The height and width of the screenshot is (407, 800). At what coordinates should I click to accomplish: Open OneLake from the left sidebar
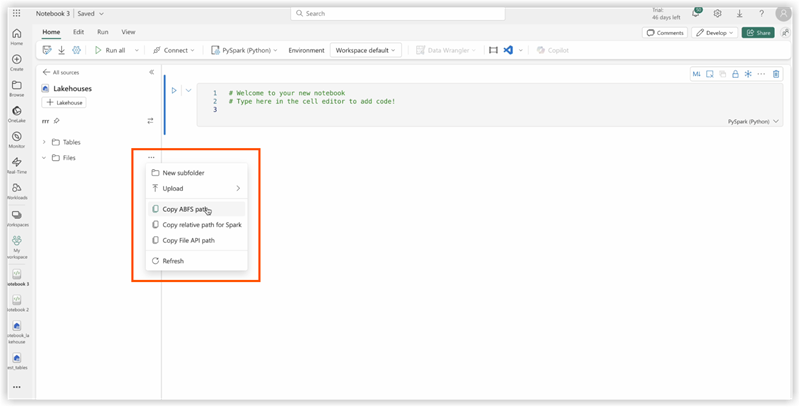pyautogui.click(x=17, y=114)
